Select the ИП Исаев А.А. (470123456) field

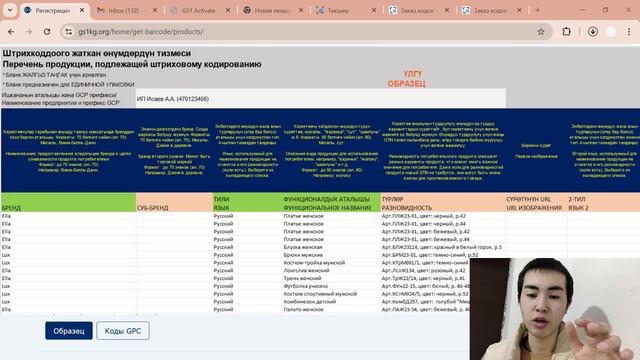320,98
